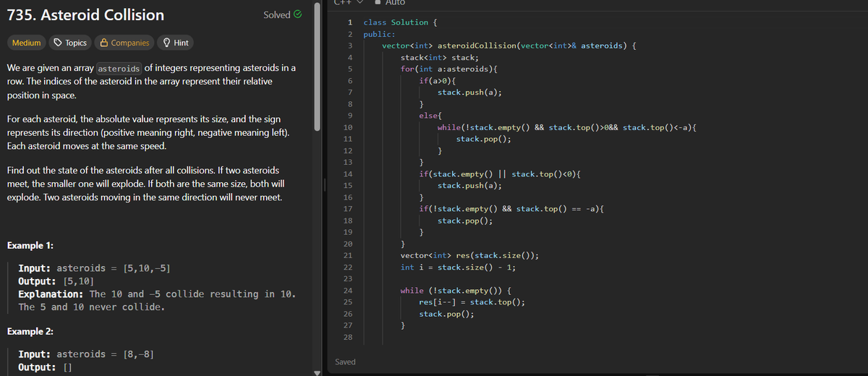
Task: Click the Explanation line in Example 1
Action: point(156,294)
